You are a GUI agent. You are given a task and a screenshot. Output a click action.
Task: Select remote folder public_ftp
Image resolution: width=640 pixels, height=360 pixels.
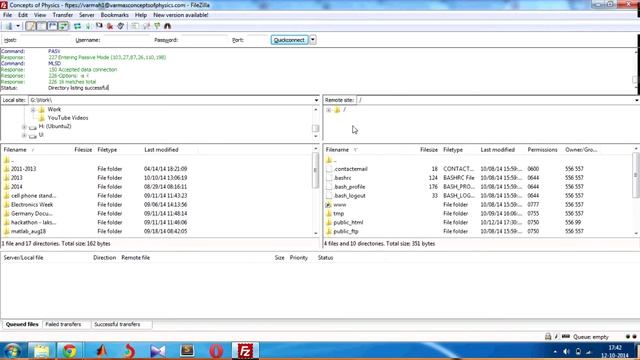pos(346,231)
